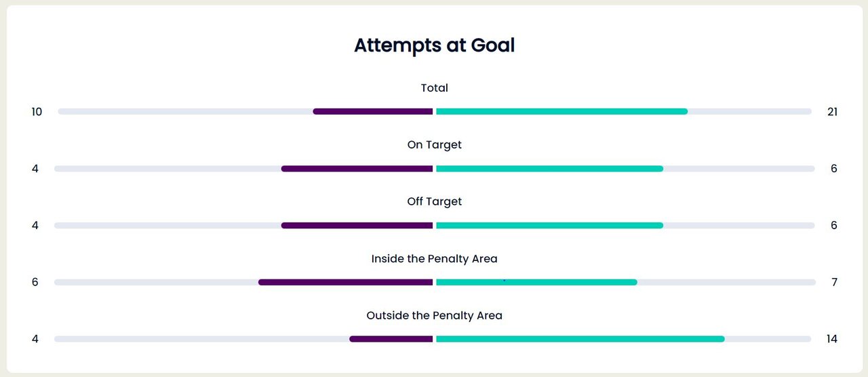Viewport: 868px width, 377px height.
Task: Click the teal Inside the Penalty Area bar
Action: tap(536, 282)
